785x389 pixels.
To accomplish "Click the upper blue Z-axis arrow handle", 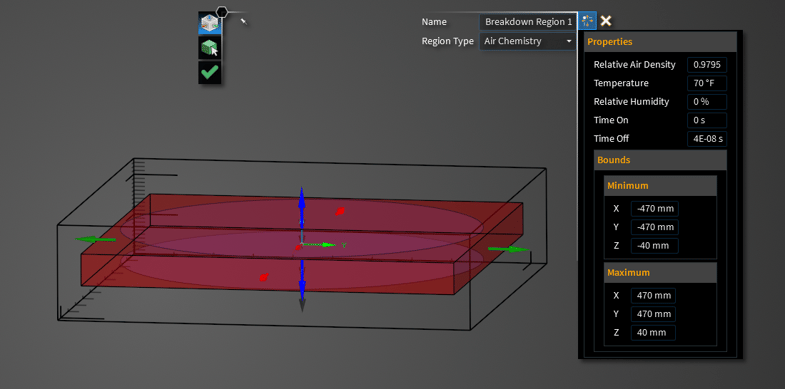I will (301, 206).
